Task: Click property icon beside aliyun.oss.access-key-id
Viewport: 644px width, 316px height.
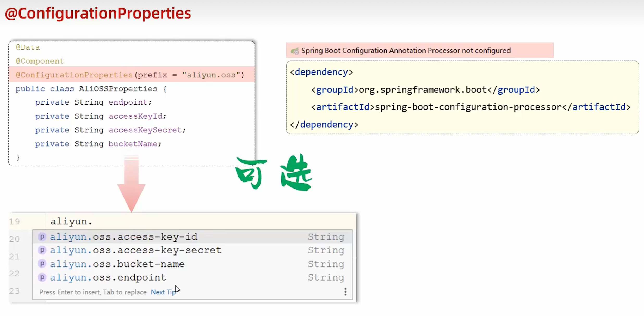Action: [42, 237]
